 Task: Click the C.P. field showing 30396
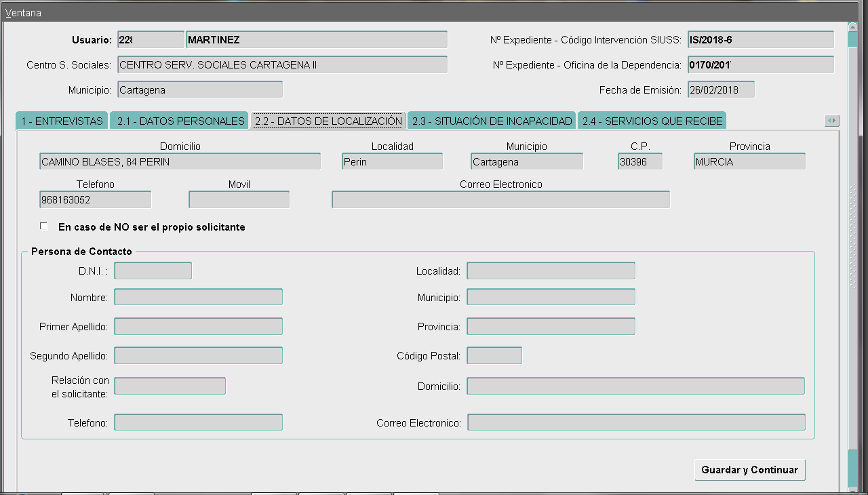[639, 162]
